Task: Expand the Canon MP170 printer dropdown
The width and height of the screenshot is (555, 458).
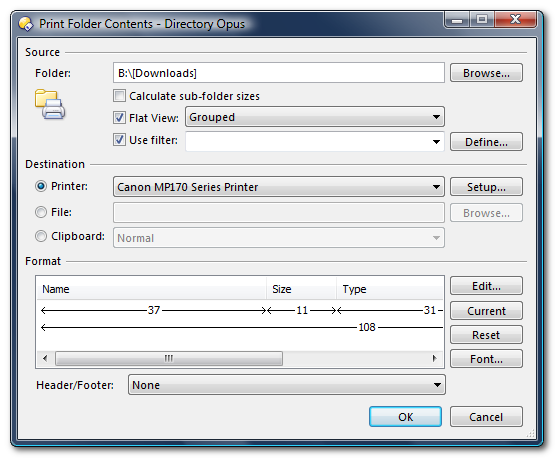Action: [x=279, y=187]
